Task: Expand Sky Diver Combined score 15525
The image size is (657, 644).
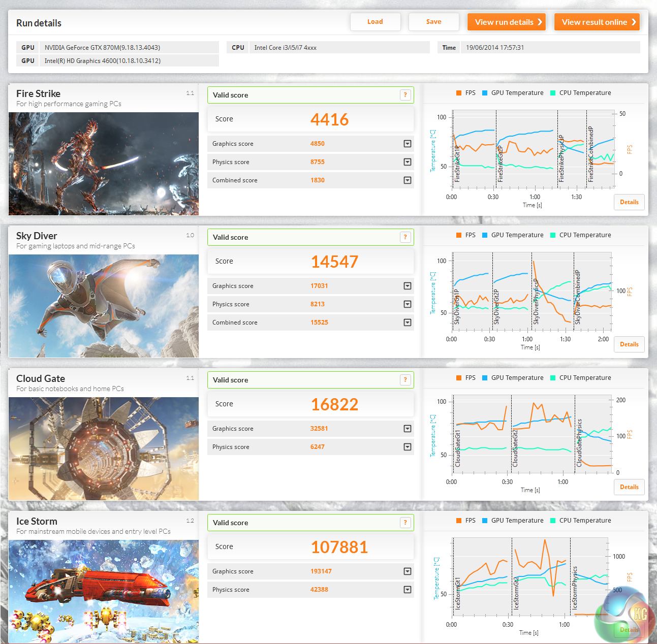Action: click(408, 323)
